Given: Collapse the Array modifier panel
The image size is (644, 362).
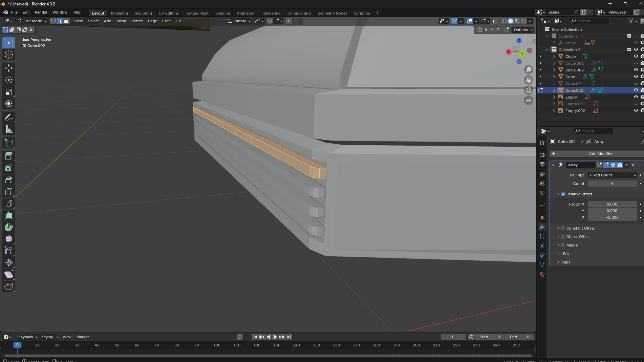Looking at the screenshot, I should click(554, 165).
